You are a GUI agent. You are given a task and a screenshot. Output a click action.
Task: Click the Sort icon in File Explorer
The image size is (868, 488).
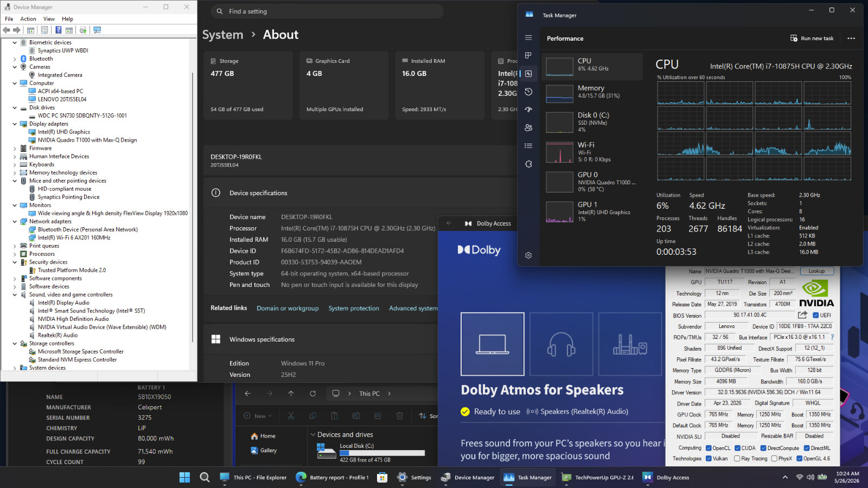423,416
